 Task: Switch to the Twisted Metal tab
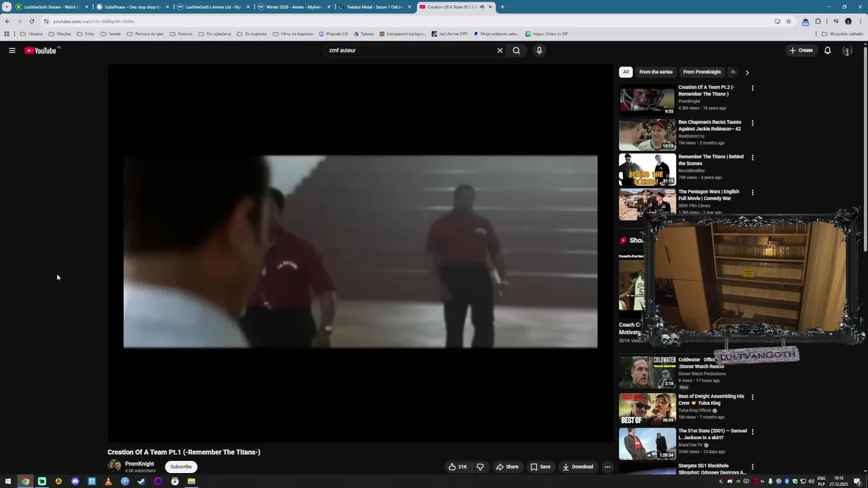click(x=374, y=7)
